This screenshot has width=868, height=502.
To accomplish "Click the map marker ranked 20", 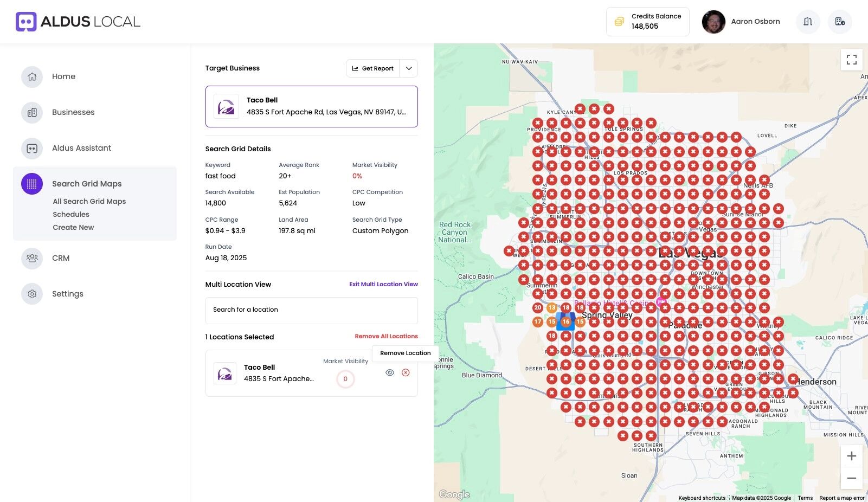I will [538, 307].
